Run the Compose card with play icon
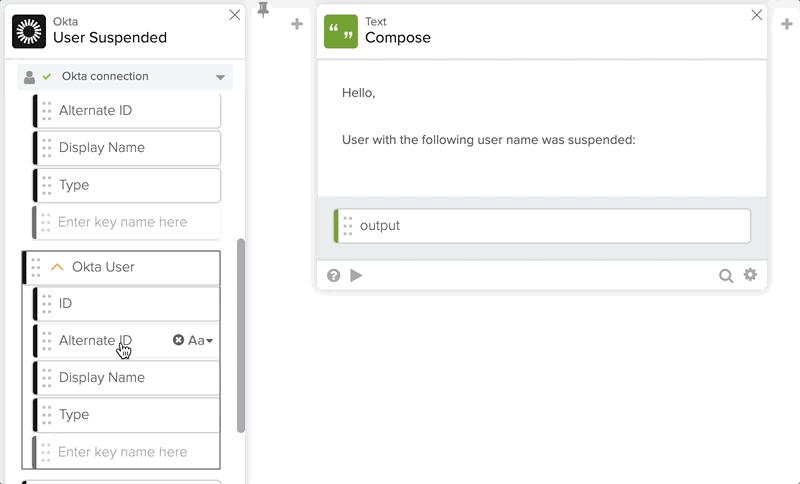The image size is (800, 484). (357, 275)
